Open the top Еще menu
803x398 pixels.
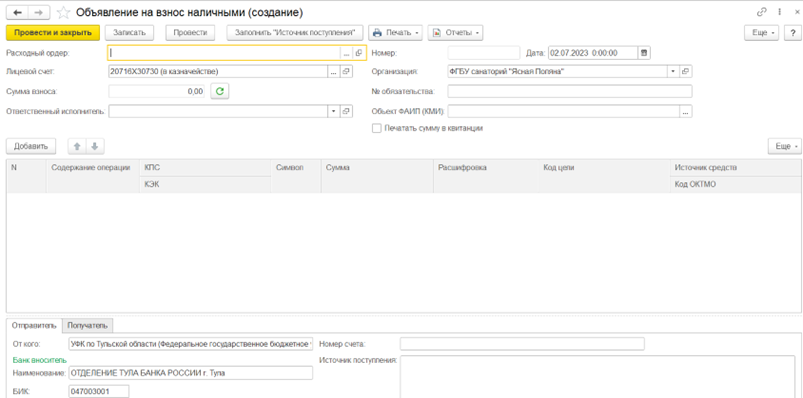point(762,32)
